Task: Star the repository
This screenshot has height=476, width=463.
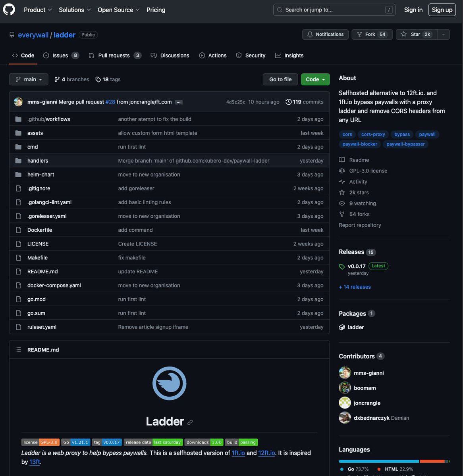Action: pos(416,35)
